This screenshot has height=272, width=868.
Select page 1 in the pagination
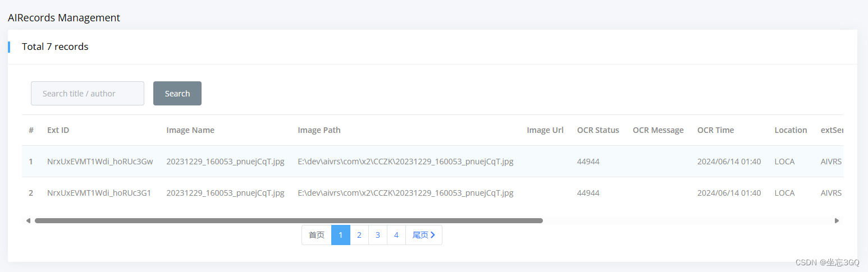coord(341,235)
